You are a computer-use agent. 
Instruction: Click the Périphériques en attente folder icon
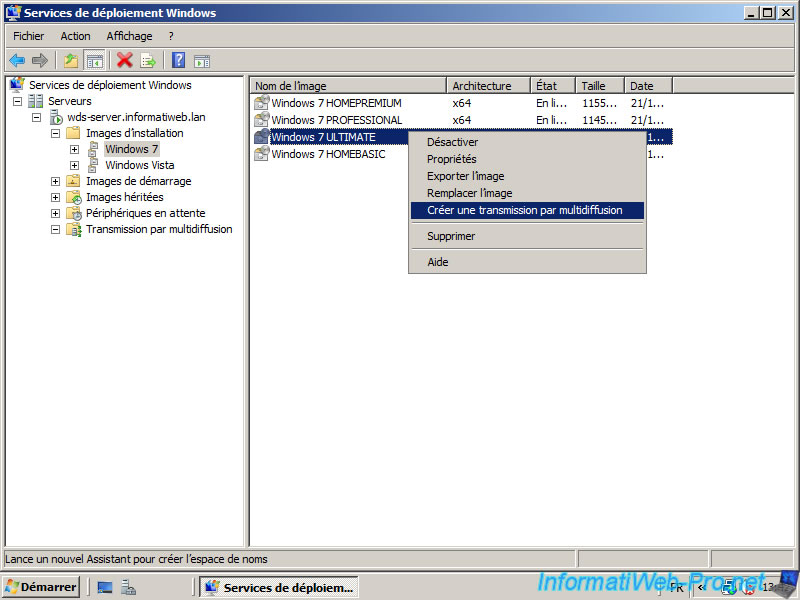coord(74,213)
